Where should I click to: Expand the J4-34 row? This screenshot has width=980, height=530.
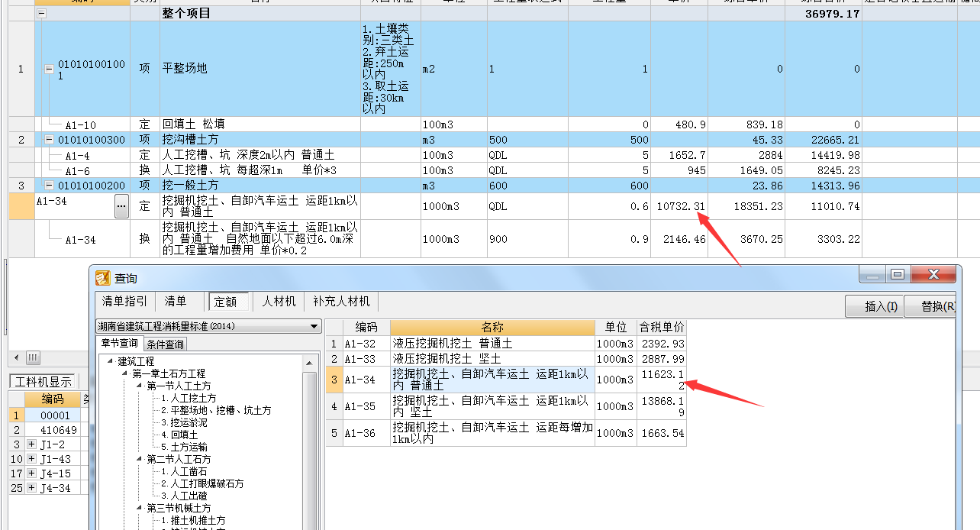31,488
